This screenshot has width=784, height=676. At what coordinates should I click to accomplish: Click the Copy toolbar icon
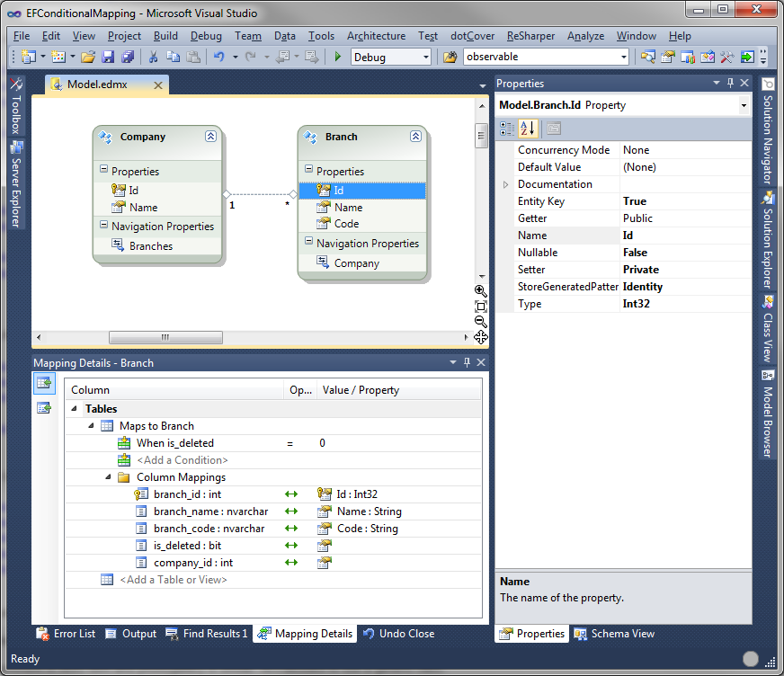click(x=173, y=57)
